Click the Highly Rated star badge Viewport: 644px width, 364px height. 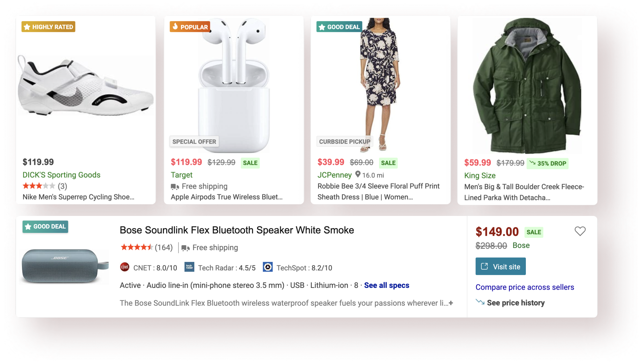(x=48, y=27)
